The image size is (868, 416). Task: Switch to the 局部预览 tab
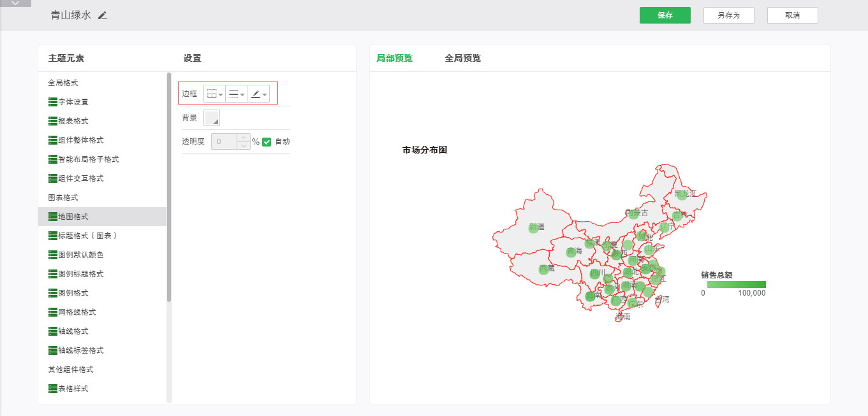pyautogui.click(x=394, y=58)
